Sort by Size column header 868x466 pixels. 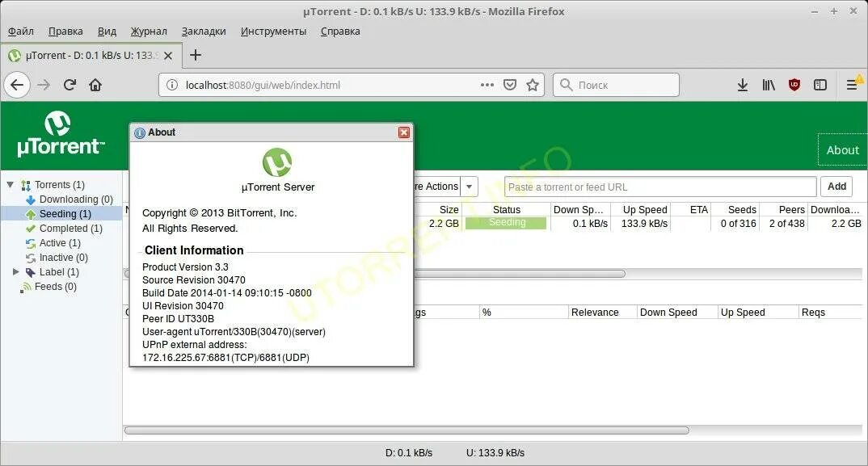(x=437, y=210)
